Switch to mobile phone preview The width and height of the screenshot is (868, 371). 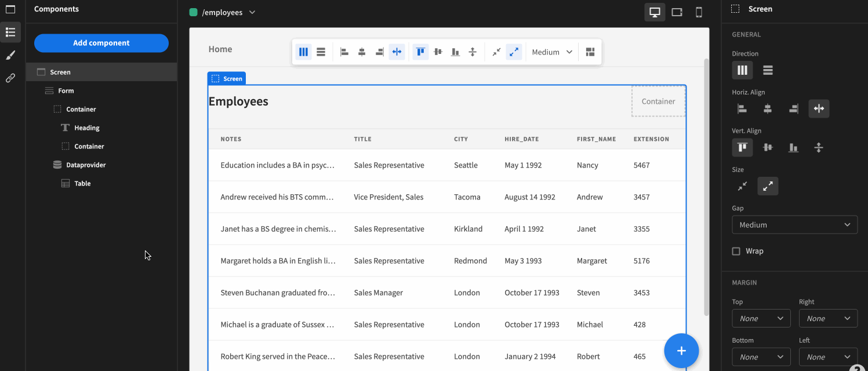(x=699, y=12)
